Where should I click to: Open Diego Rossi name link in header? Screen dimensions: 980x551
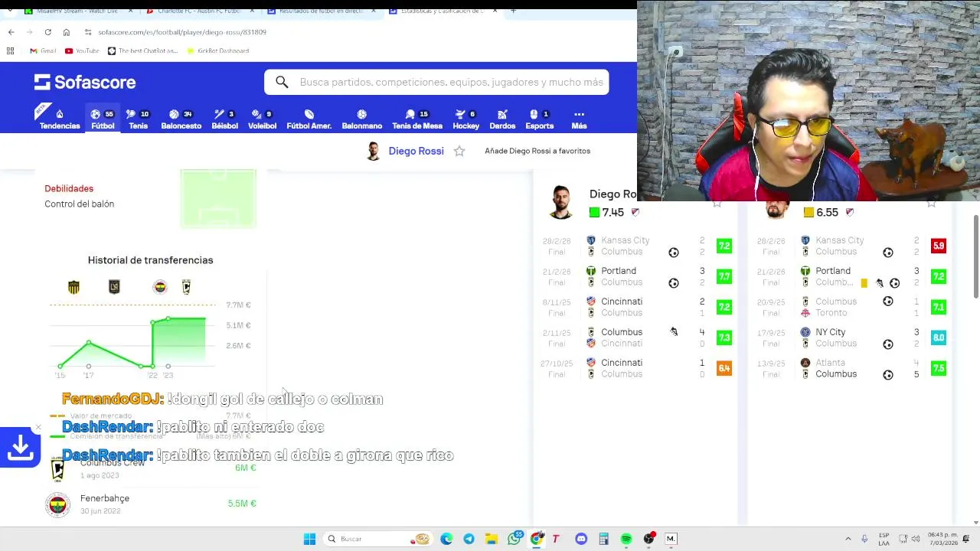416,151
